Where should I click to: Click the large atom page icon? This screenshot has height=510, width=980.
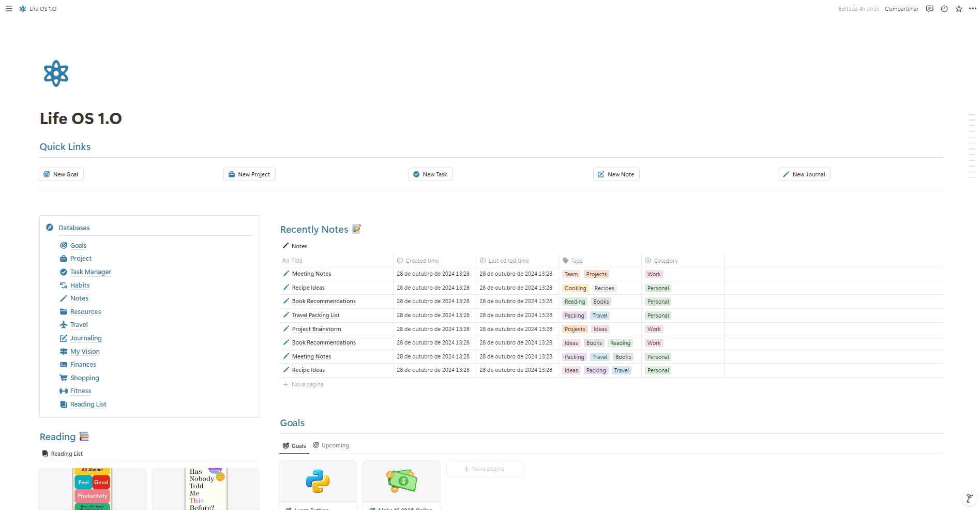point(56,73)
